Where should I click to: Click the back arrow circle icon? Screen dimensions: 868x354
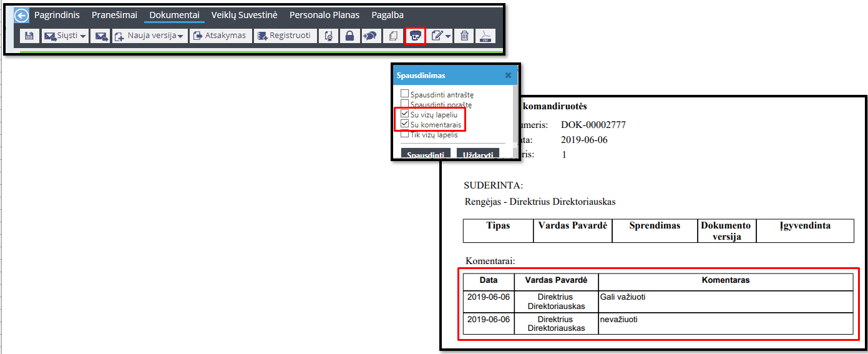click(x=22, y=16)
